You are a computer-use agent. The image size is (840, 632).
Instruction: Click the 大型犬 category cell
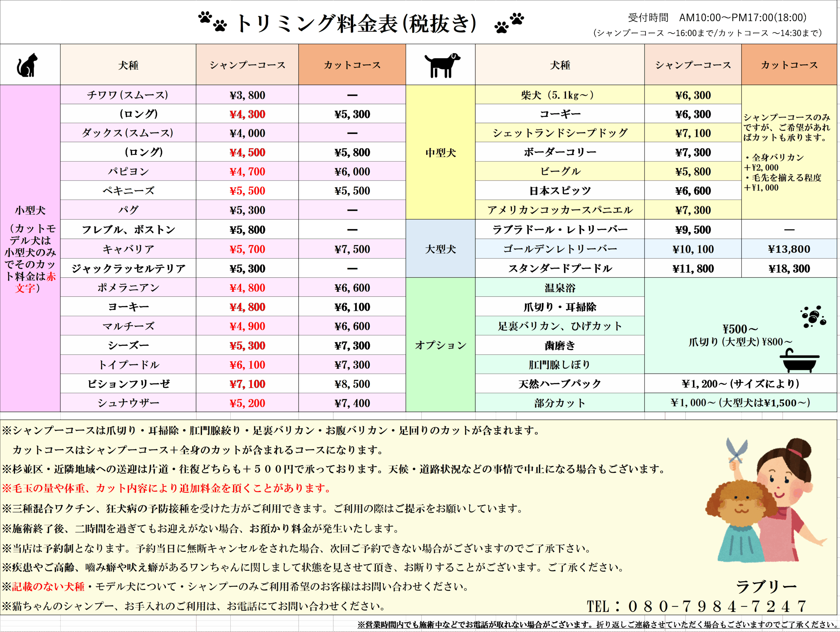tap(440, 249)
